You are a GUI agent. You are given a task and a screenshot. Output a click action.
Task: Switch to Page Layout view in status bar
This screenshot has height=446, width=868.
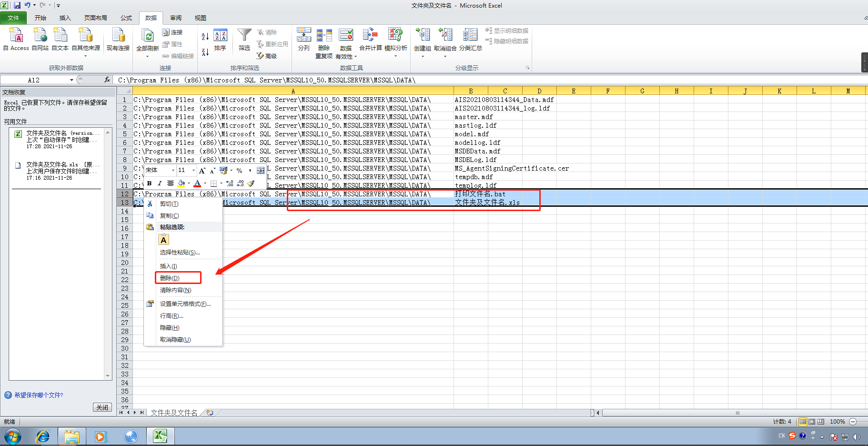(x=812, y=422)
